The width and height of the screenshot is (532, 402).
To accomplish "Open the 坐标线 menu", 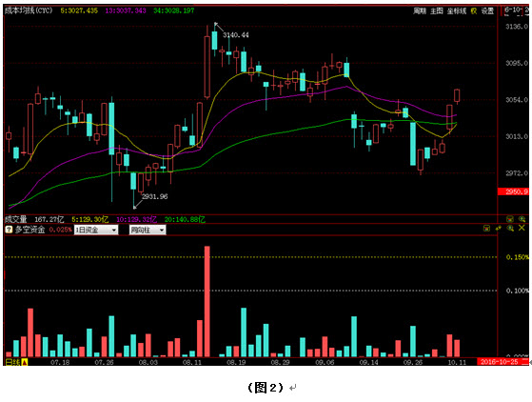I will click(457, 11).
